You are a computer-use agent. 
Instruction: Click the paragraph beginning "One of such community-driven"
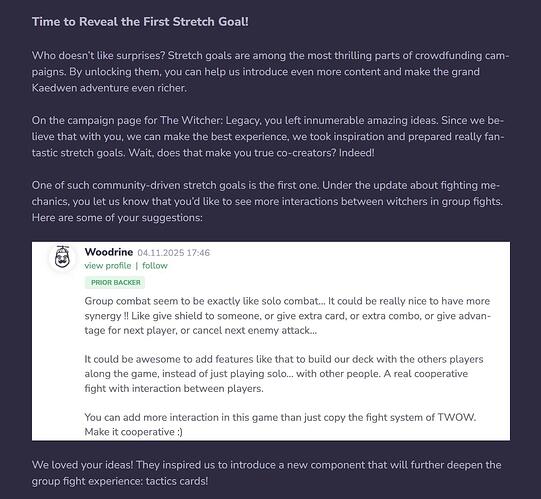coord(267,202)
